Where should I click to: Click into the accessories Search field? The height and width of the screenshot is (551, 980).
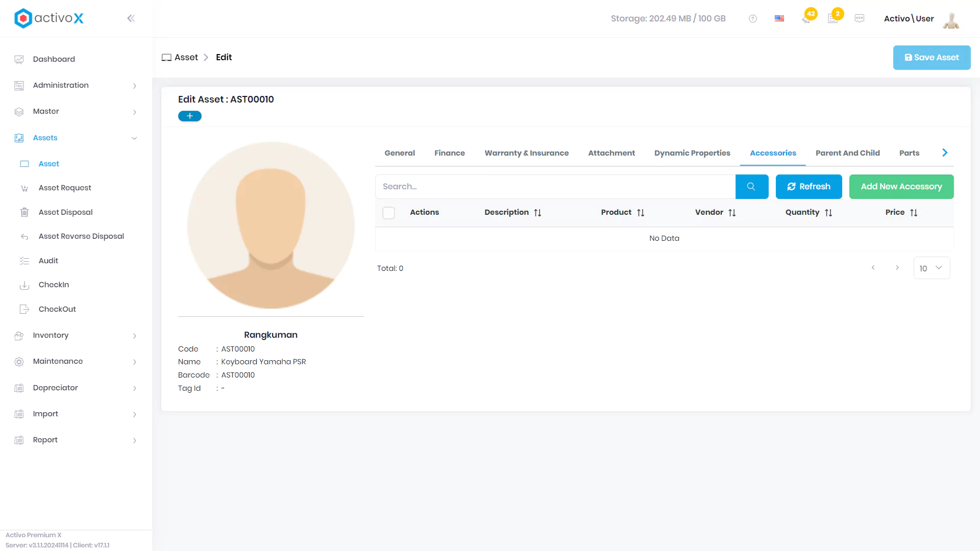[555, 187]
